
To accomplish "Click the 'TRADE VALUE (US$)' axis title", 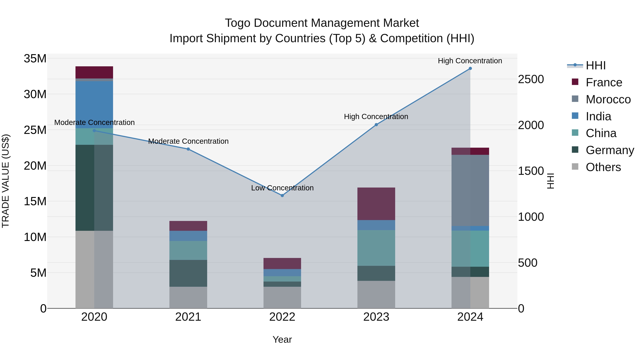I will point(6,181).
